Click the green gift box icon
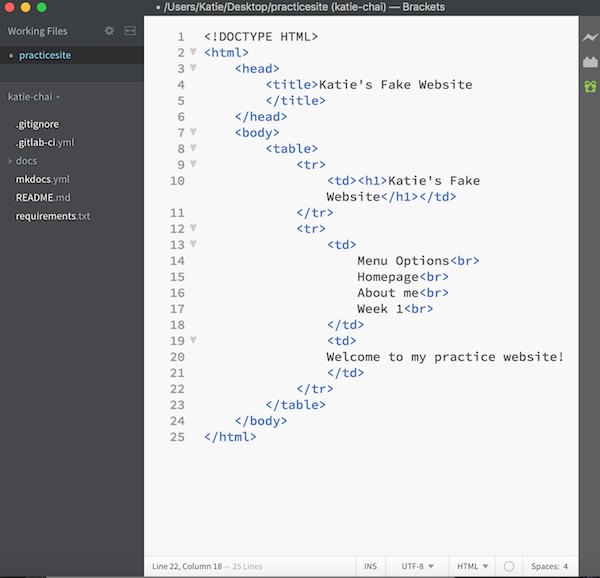600x578 pixels. pyautogui.click(x=590, y=86)
